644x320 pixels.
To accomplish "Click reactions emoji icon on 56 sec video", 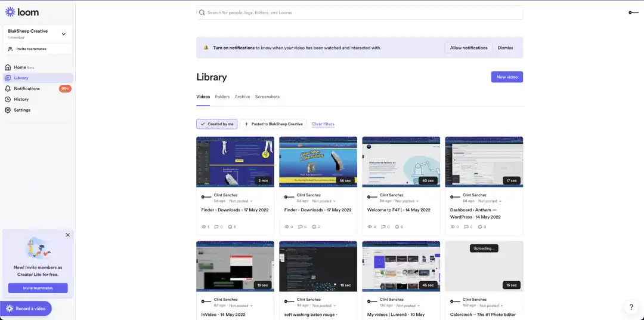I will pyautogui.click(x=314, y=227).
